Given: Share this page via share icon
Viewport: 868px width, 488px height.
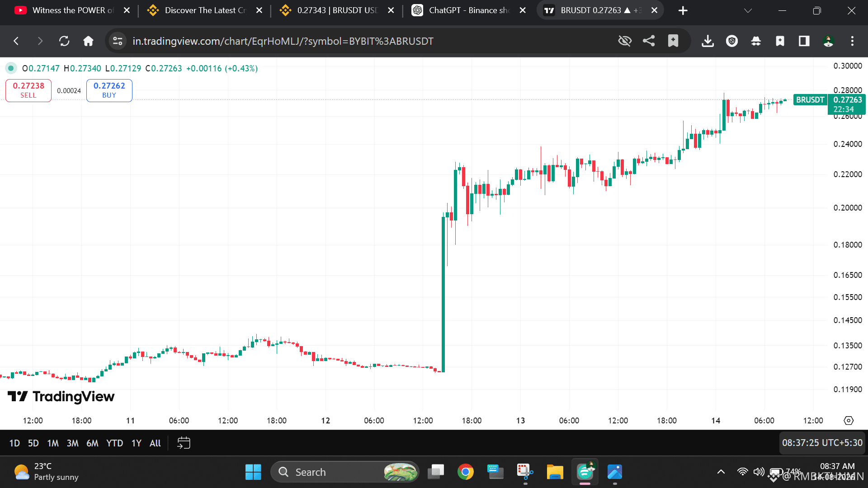Looking at the screenshot, I should (x=649, y=41).
